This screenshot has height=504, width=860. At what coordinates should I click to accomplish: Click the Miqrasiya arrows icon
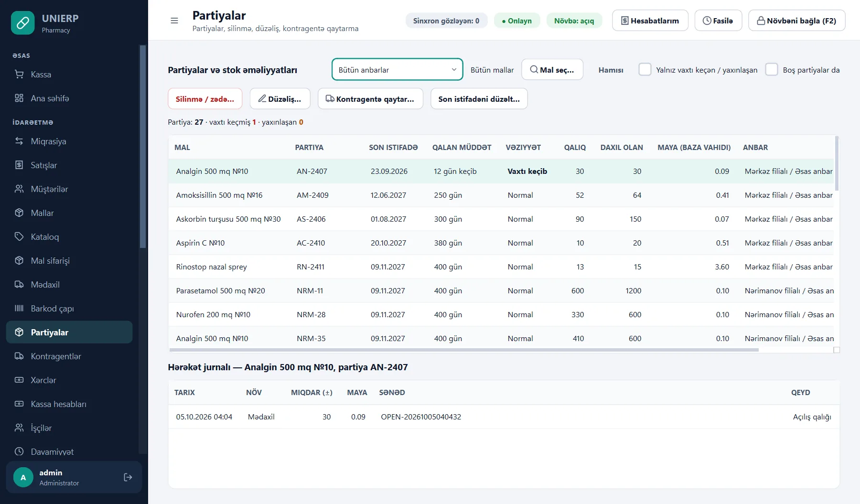tap(19, 141)
